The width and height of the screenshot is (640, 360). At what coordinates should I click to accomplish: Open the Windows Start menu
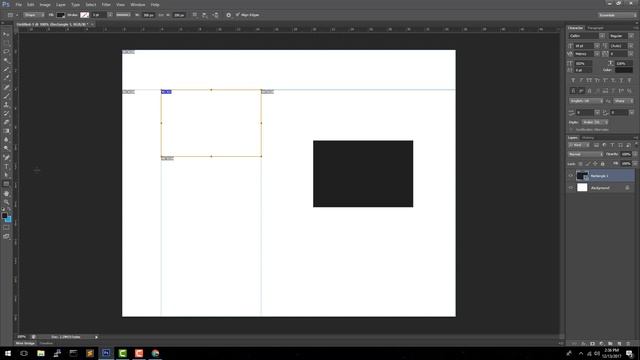tap(8, 353)
